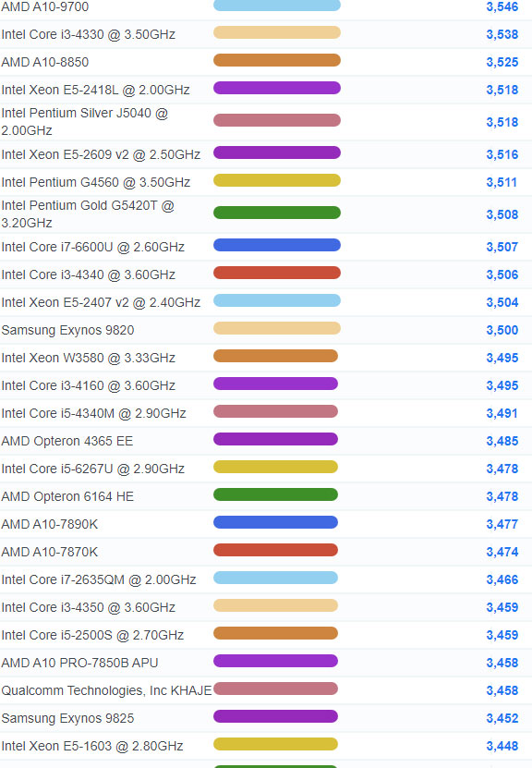The image size is (532, 768).
Task: Open Intel Pentium G4560 @ 3.50GHz link
Action: [x=96, y=182]
